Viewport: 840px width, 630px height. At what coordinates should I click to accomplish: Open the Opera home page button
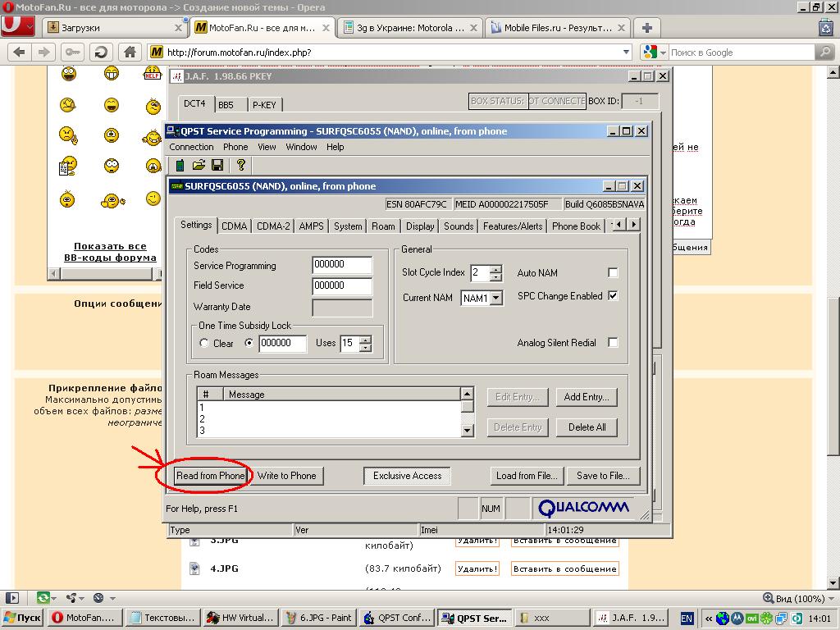point(129,52)
